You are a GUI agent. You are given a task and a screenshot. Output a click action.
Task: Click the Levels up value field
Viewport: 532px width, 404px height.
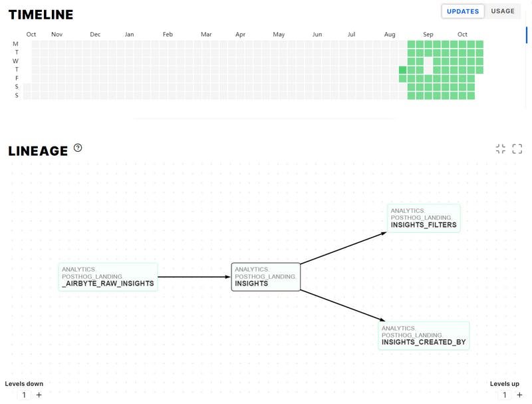click(505, 395)
